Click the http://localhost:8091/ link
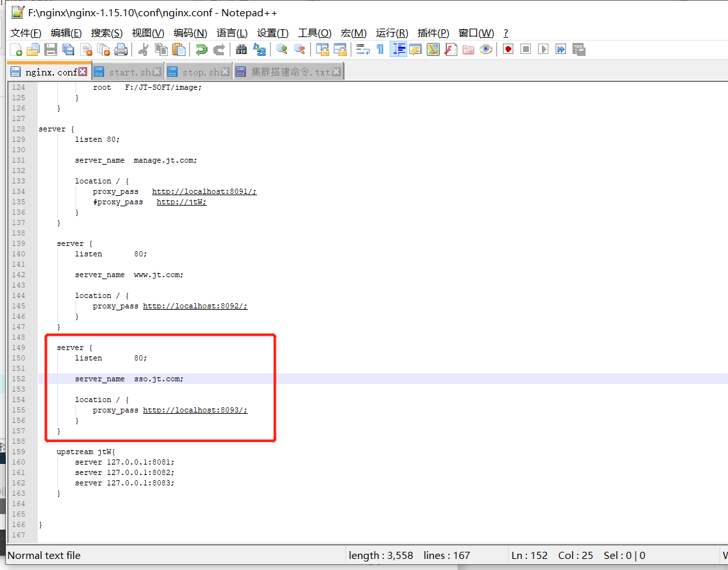This screenshot has width=728, height=570. click(x=204, y=191)
